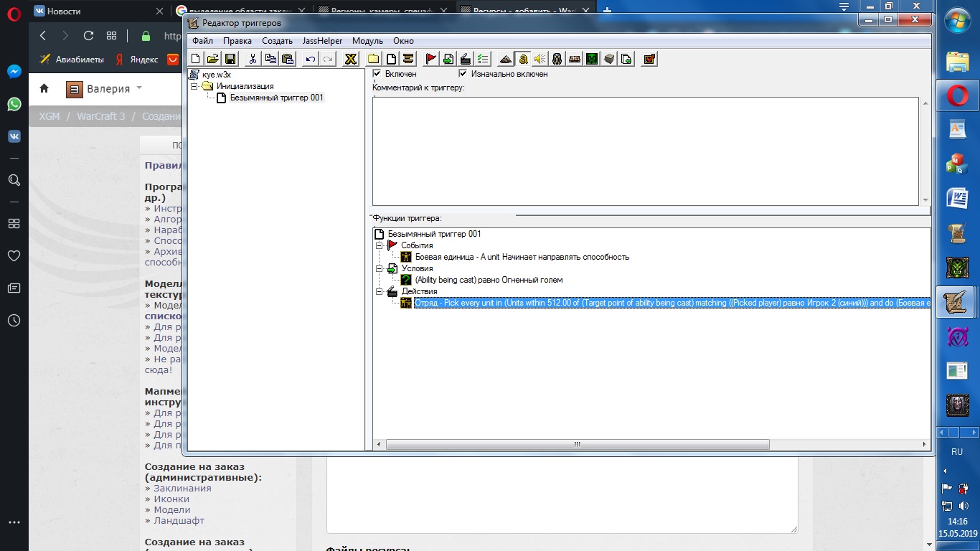Click the New map icon in the Trigger Editor toolbar

point(196,59)
